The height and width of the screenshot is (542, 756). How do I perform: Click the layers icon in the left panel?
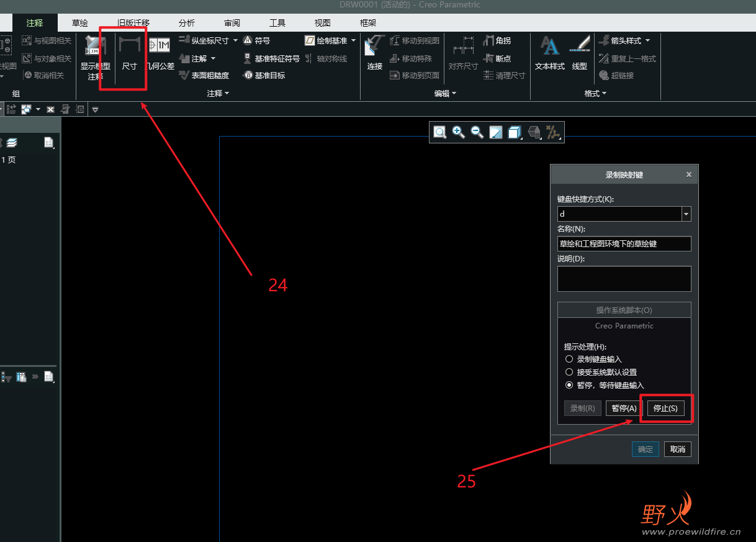tap(12, 143)
